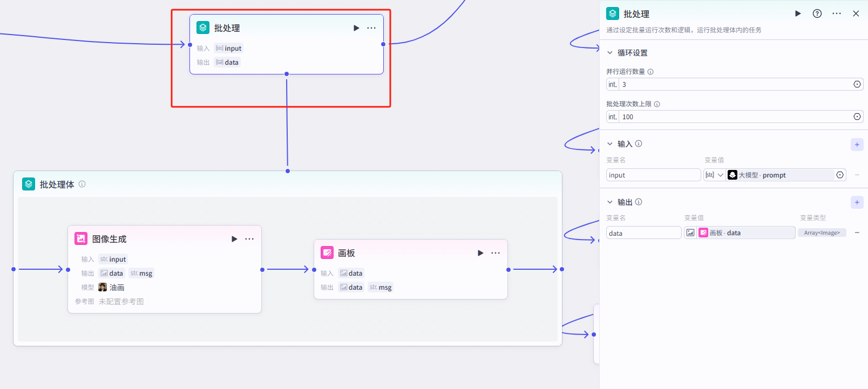Edit the 并行运行数量 value field
The width and height of the screenshot is (868, 389).
click(x=734, y=85)
